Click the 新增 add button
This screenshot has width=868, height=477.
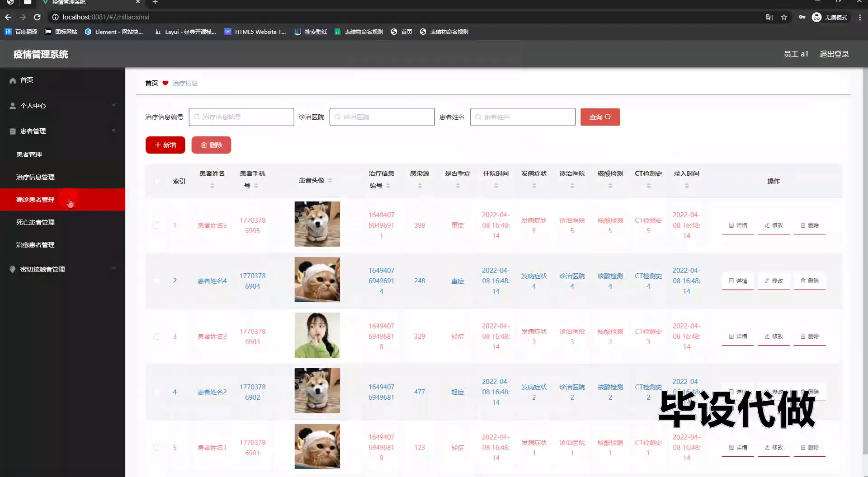point(165,145)
